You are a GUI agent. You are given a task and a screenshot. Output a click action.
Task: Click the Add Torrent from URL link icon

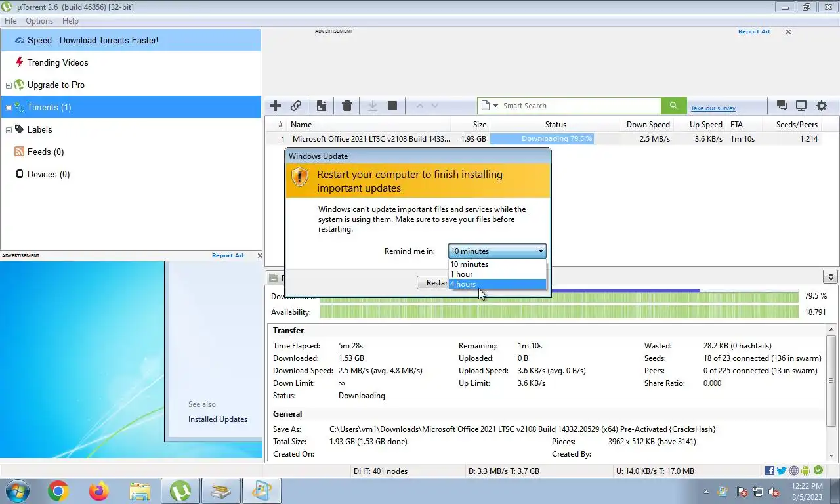coord(296,106)
